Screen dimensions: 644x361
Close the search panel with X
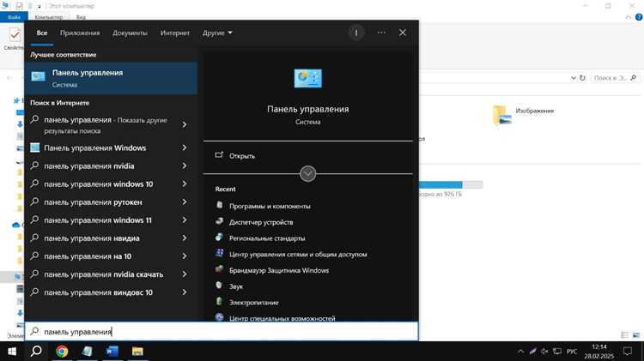coord(403,33)
